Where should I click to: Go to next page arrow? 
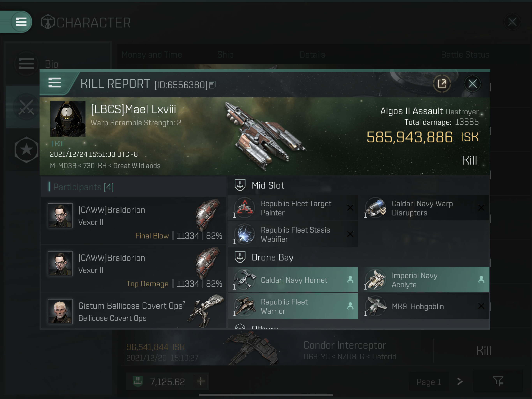pos(460,382)
